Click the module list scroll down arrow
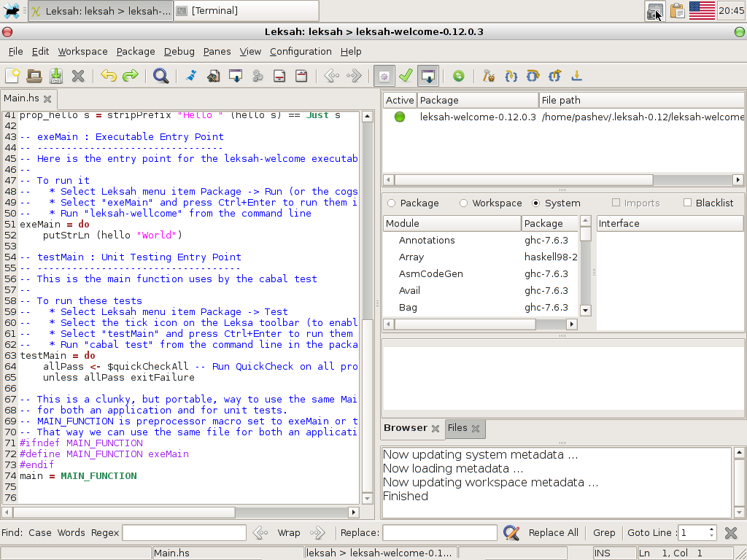Viewport: 747px width, 560px height. (586, 311)
